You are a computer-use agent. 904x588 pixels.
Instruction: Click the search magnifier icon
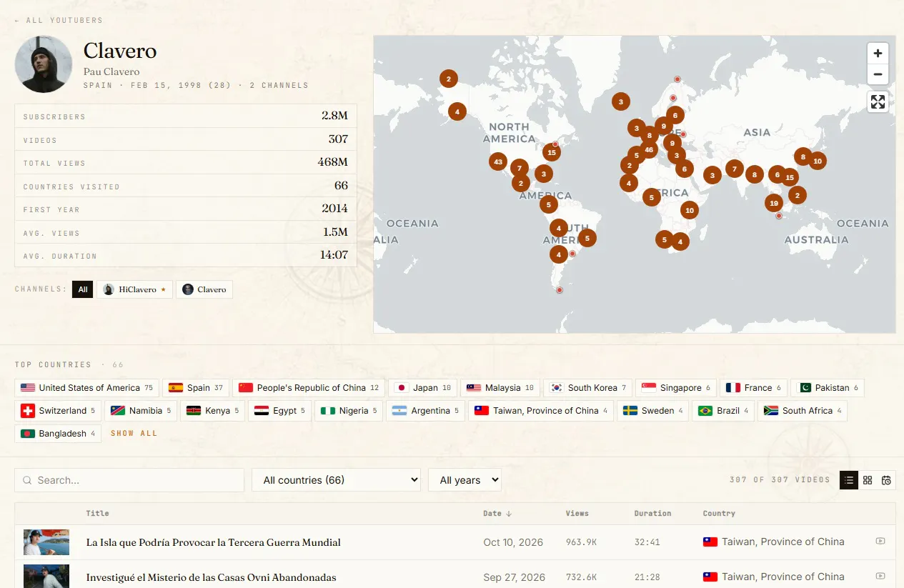[x=27, y=480]
